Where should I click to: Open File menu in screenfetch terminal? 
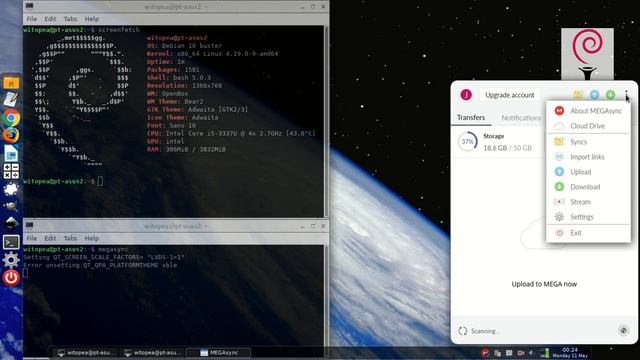coord(32,19)
